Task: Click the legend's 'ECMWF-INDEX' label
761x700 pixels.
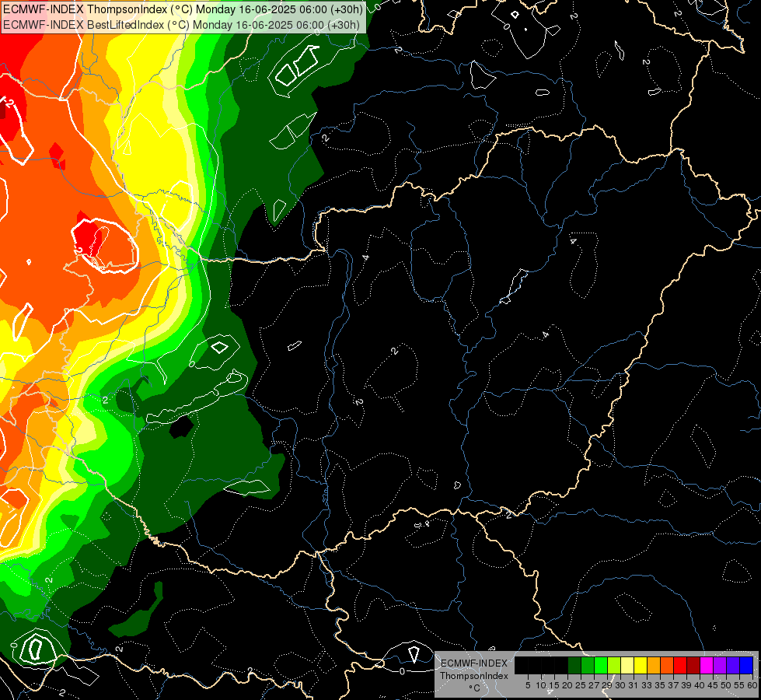Action: [474, 663]
